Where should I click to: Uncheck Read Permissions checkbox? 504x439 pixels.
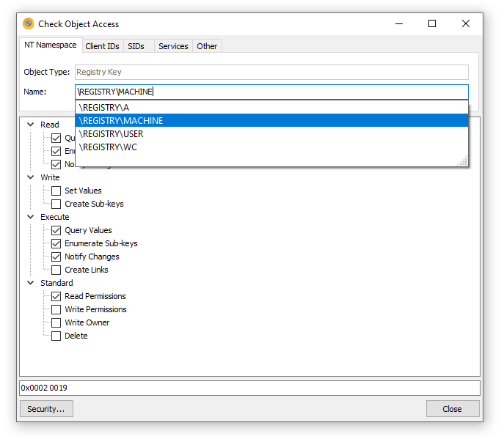tap(56, 296)
